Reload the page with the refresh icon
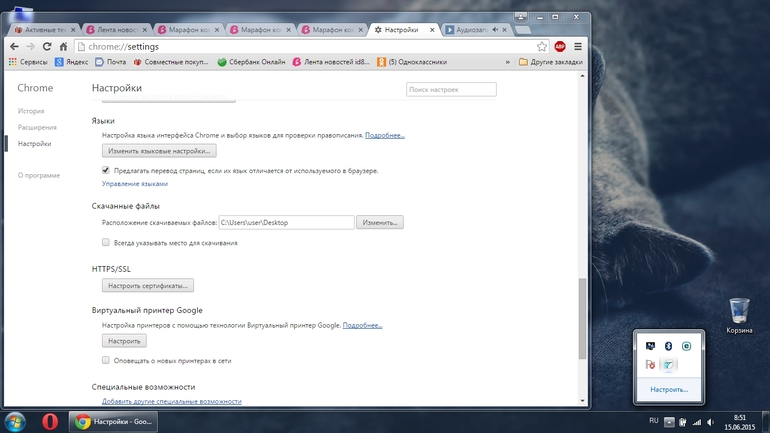Screen dimensions: 770x433 (47, 47)
